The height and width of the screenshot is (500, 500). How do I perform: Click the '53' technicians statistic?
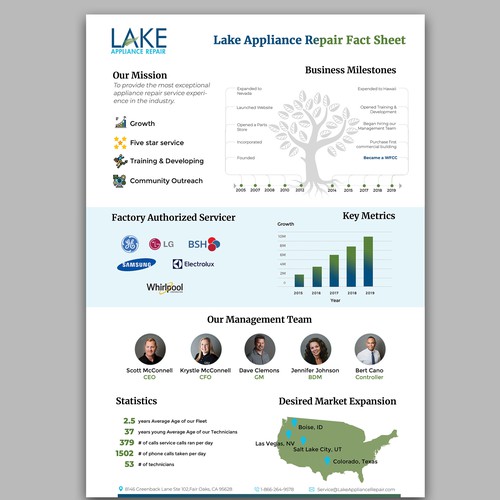(x=129, y=464)
